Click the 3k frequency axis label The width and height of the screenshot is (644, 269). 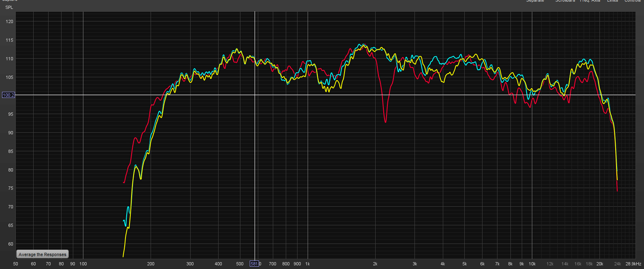pyautogui.click(x=414, y=264)
